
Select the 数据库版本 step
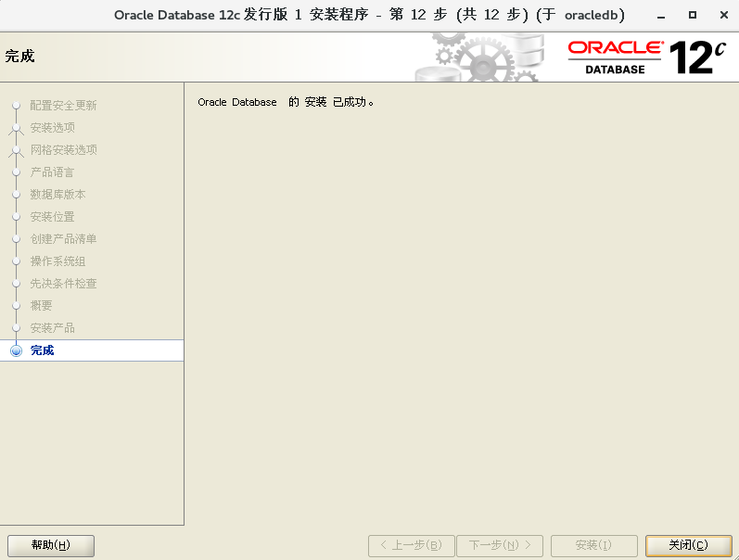58,194
